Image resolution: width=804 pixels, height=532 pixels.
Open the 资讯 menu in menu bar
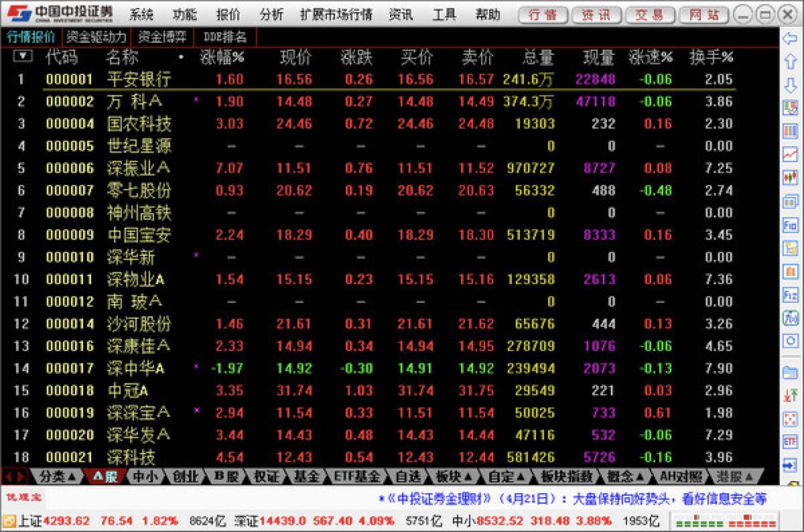click(x=401, y=14)
